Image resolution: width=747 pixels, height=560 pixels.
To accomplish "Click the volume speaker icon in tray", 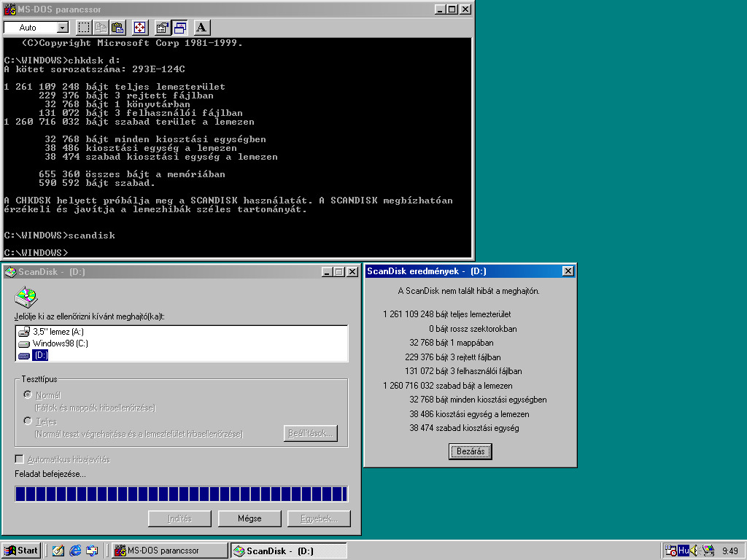I will point(694,551).
